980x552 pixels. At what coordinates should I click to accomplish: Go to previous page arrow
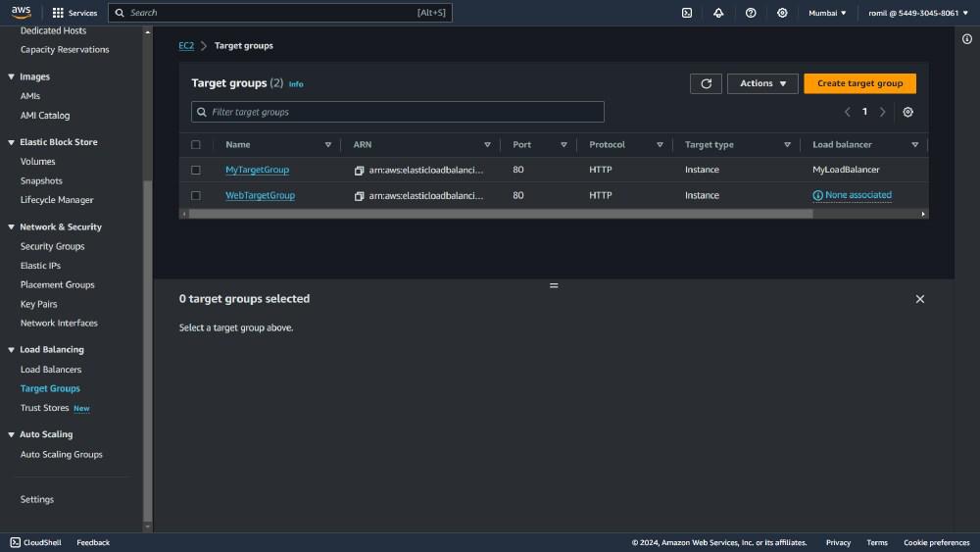(x=847, y=112)
